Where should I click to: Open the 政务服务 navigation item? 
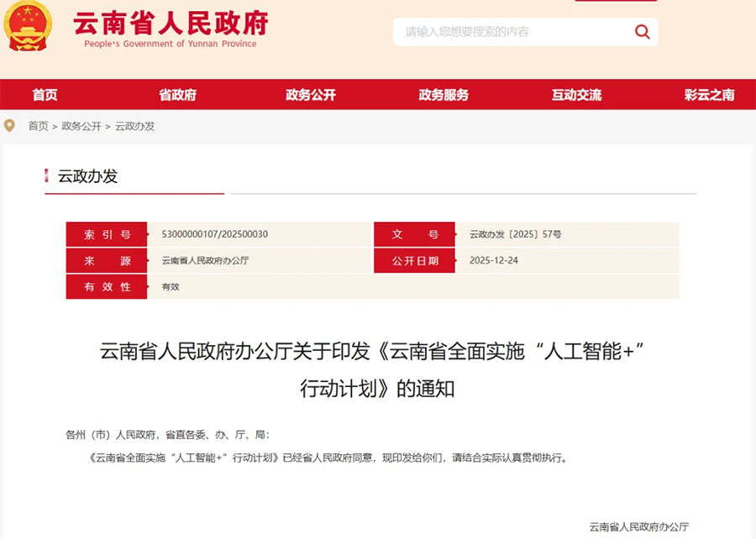(x=444, y=95)
